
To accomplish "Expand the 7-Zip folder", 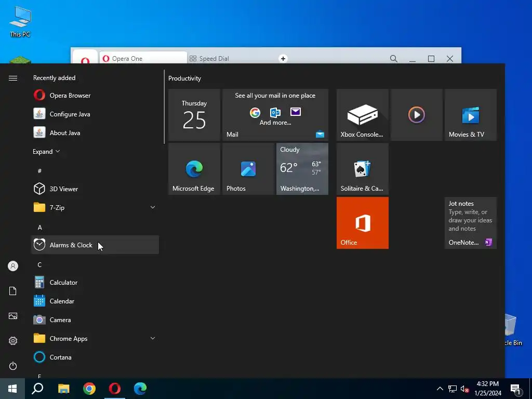I will pyautogui.click(x=153, y=207).
